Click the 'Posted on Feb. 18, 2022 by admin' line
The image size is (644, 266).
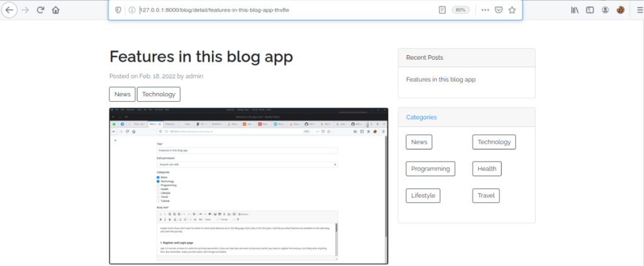157,76
